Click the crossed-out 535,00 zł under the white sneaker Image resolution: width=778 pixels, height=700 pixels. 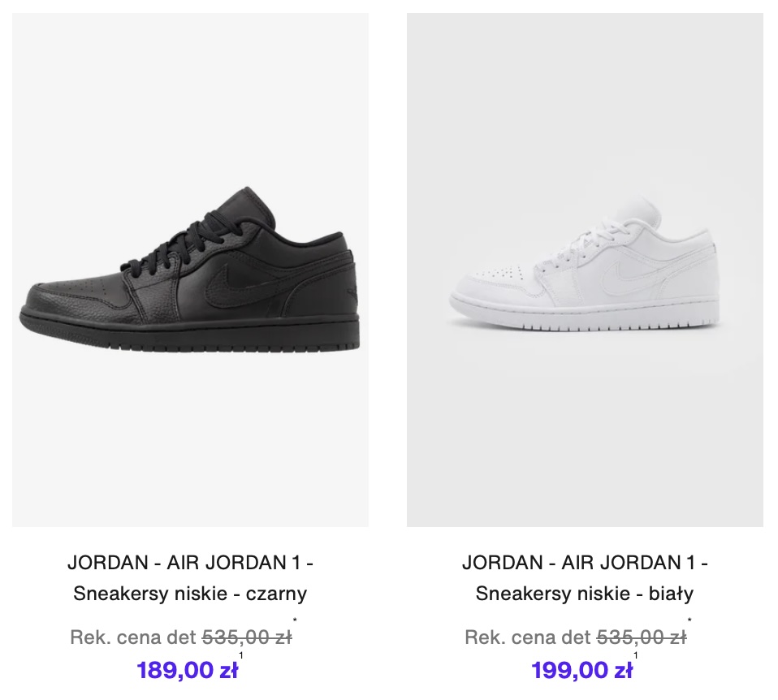(x=641, y=637)
